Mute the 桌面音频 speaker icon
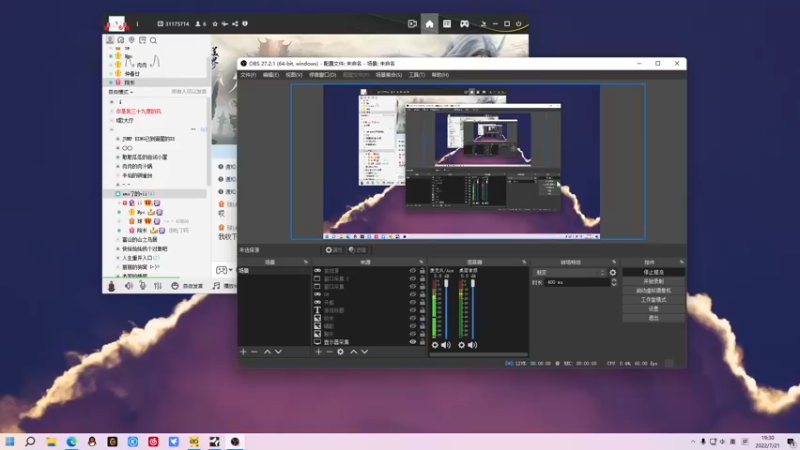800x450 pixels. pos(472,345)
